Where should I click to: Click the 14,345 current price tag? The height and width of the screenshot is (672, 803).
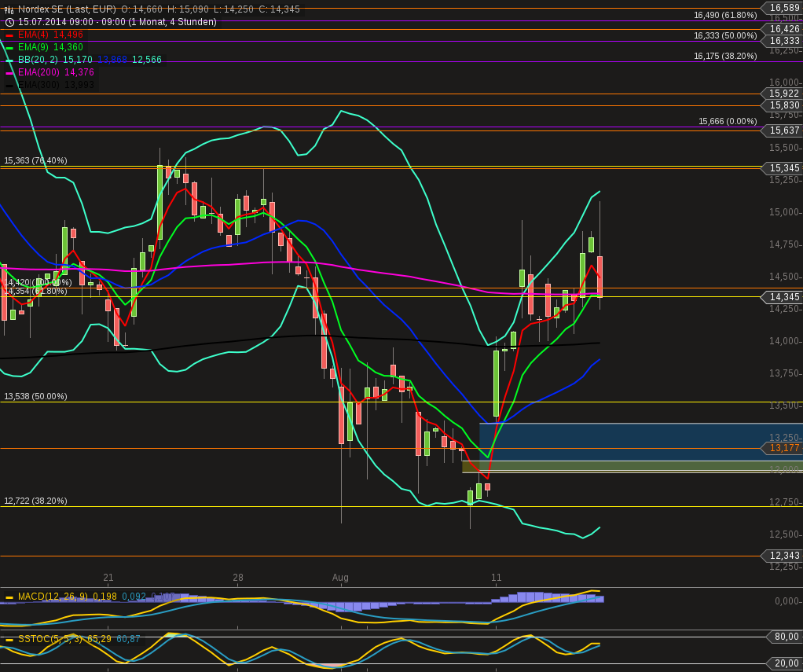782,297
